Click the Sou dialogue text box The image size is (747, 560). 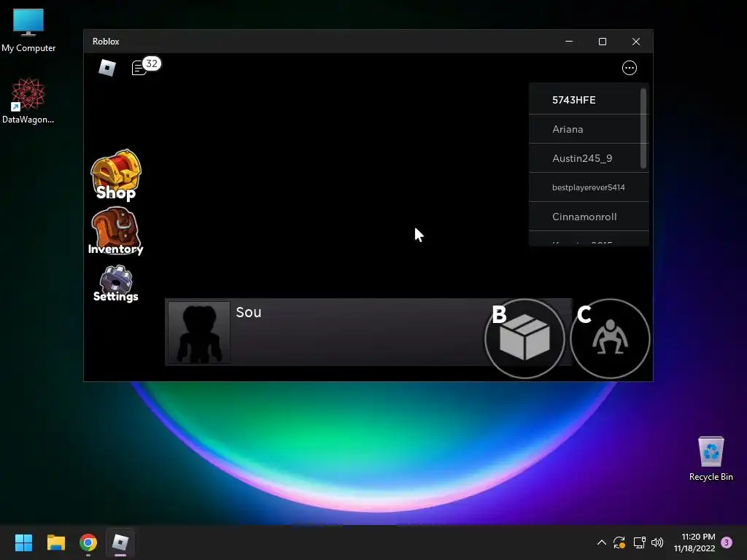(x=368, y=332)
